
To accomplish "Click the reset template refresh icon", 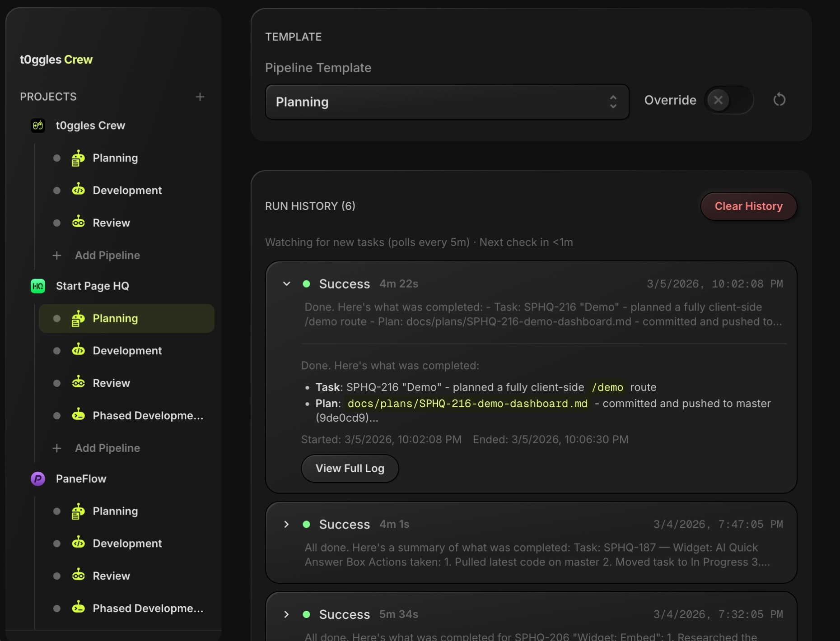I will tap(779, 100).
